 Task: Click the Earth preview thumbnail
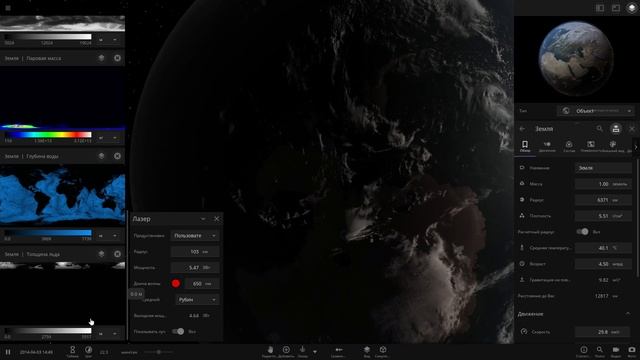(x=576, y=59)
